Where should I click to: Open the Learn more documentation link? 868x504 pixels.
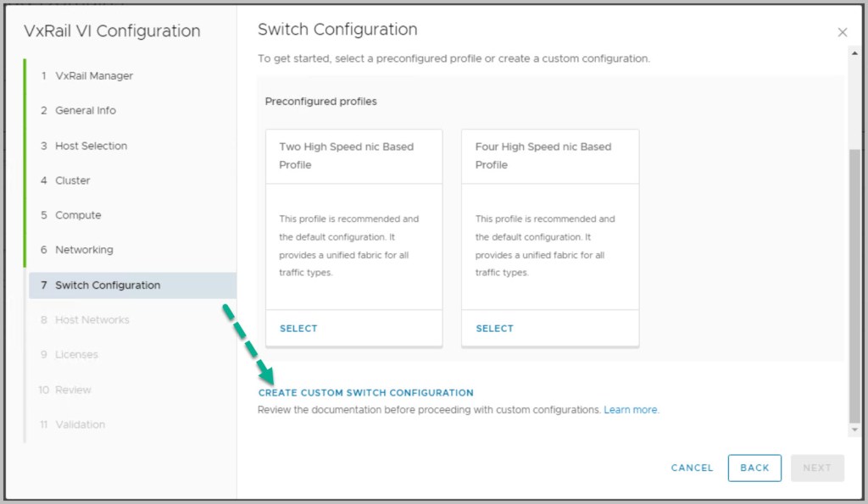631,410
